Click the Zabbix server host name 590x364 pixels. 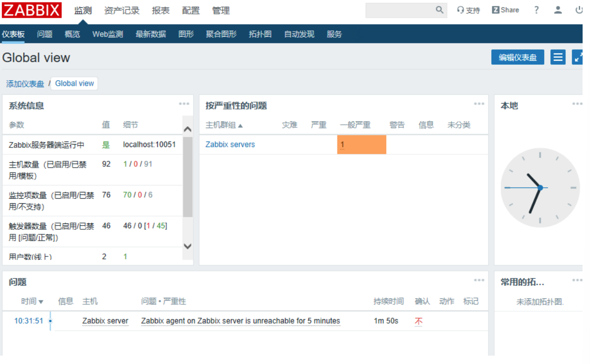(106, 321)
